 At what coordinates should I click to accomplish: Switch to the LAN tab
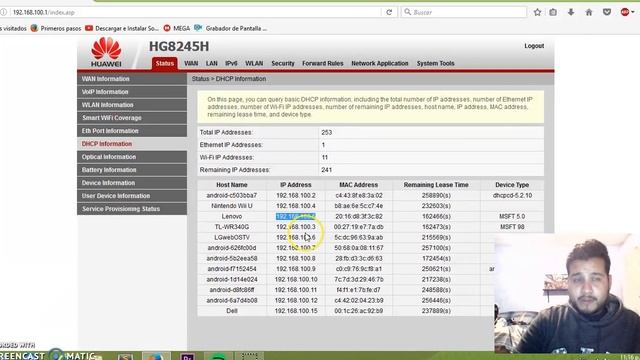[x=211, y=63]
